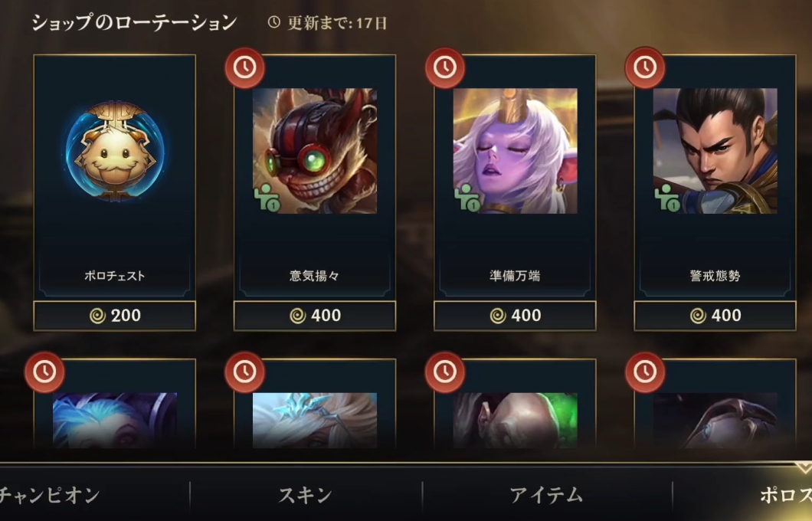Select the 警戒態勢 Xin Zhao emote image
The height and width of the screenshot is (521, 812).
click(x=715, y=151)
